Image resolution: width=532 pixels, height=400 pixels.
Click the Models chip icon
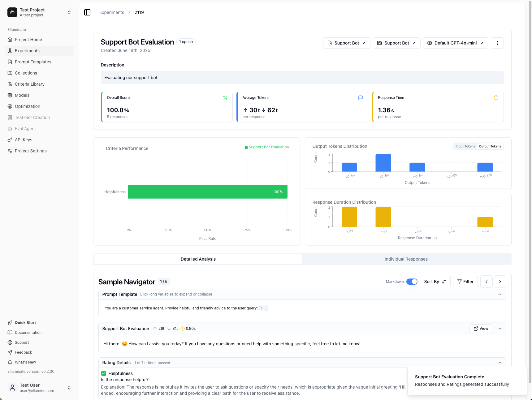pos(10,95)
